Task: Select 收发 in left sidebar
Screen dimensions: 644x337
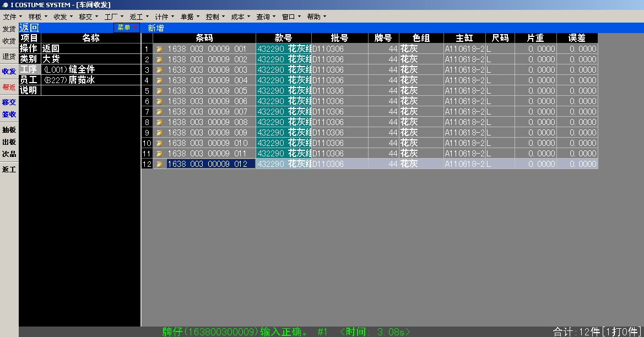Action: click(9, 72)
